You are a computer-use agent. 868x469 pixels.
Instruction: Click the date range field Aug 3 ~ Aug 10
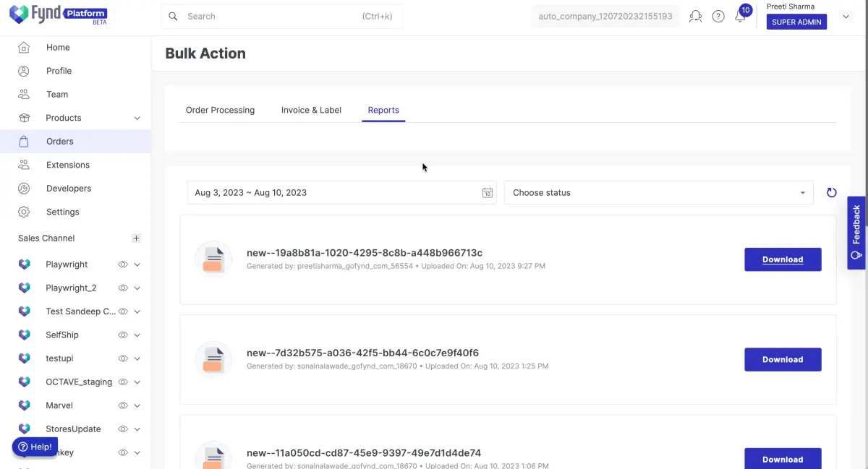(341, 193)
